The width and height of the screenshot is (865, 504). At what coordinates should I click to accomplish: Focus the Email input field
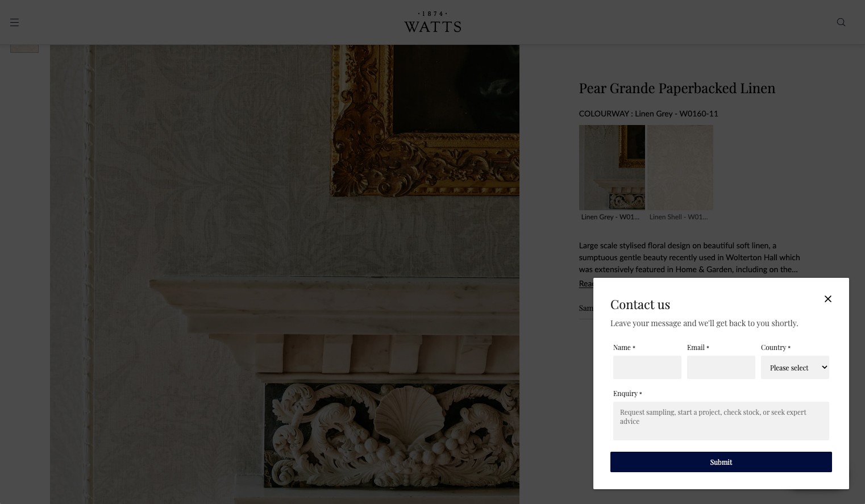721,368
